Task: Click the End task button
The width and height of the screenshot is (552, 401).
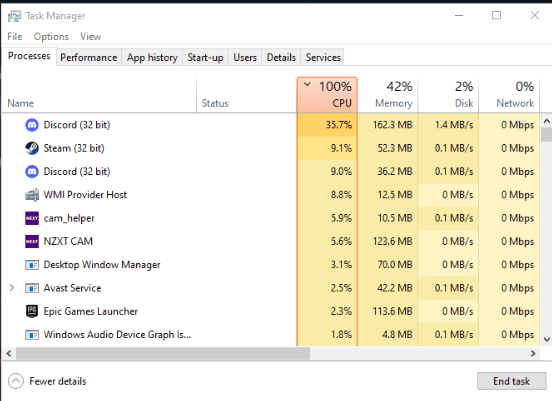Action: (512, 381)
